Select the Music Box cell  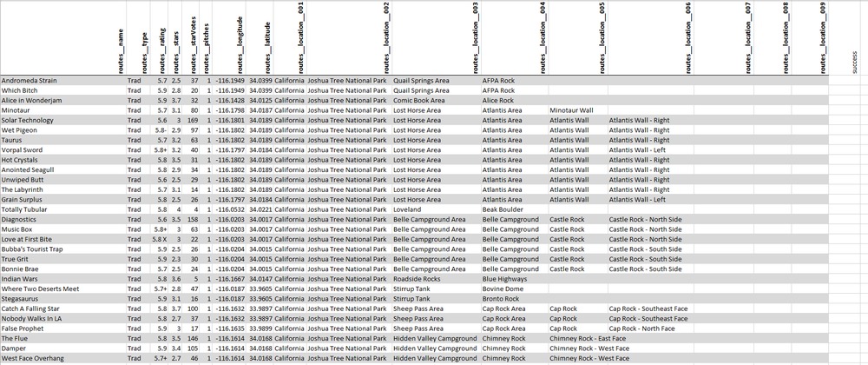[63, 229]
